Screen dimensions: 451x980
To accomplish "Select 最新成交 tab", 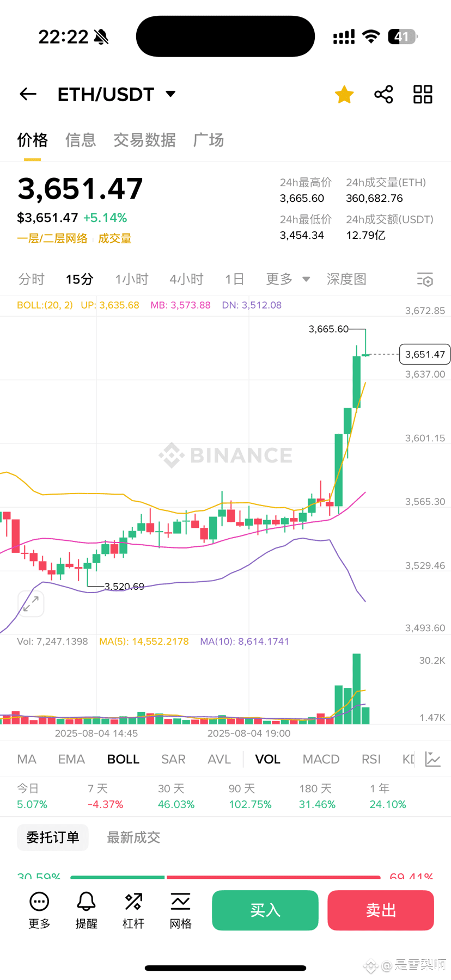I will [133, 837].
